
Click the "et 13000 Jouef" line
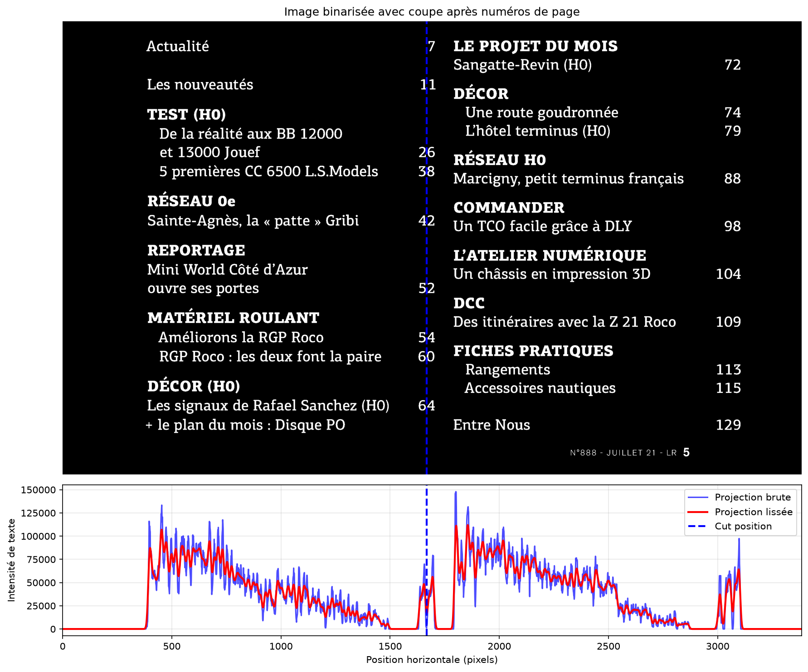point(209,152)
